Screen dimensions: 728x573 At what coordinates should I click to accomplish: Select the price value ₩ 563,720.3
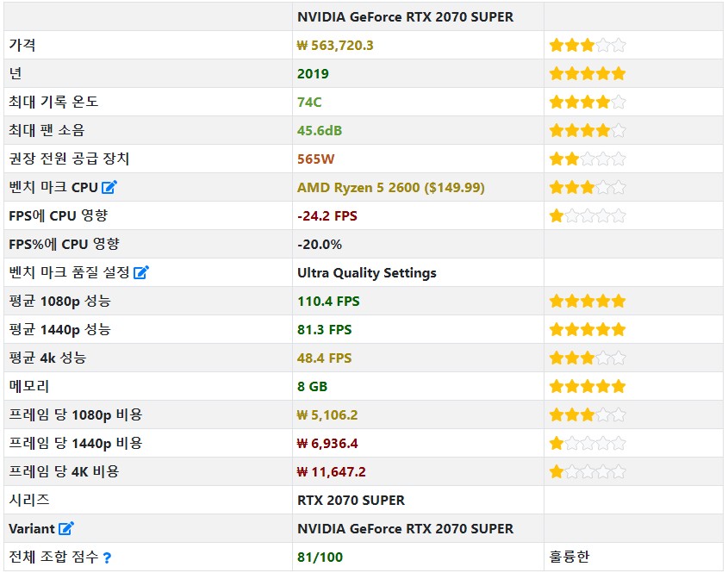pos(335,45)
